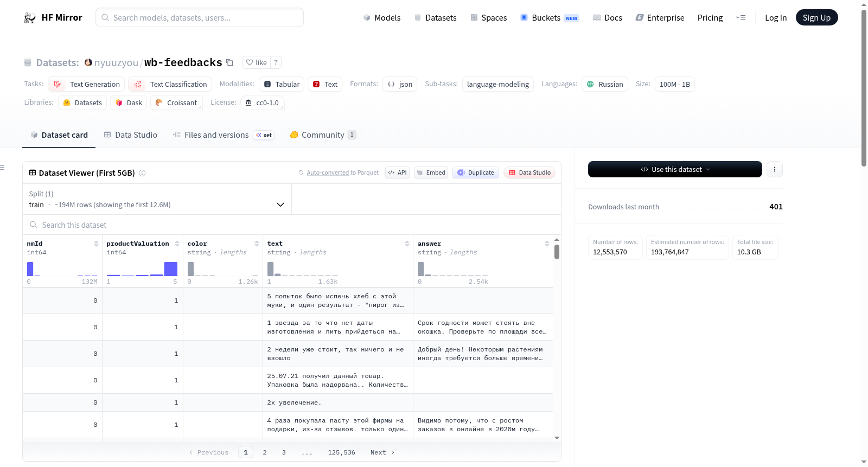Open Data Studio from viewer header

tap(529, 172)
